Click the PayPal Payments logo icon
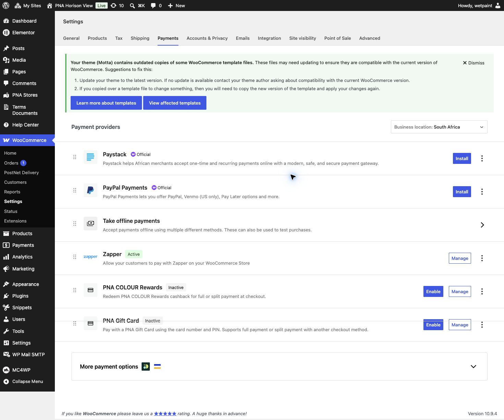Viewport: 504px width, 420px height. click(91, 190)
